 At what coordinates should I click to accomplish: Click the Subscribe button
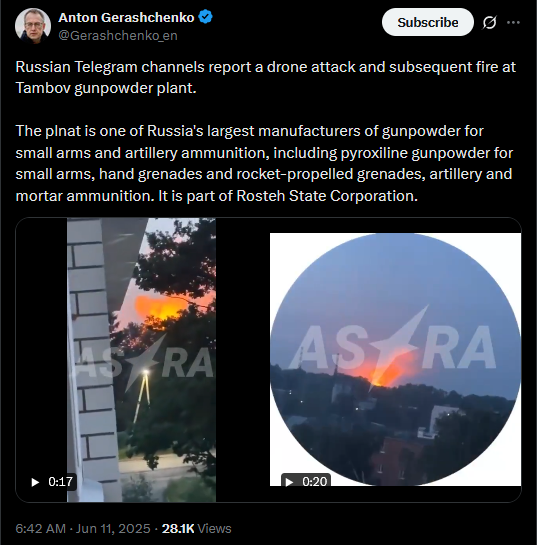pyautogui.click(x=428, y=22)
